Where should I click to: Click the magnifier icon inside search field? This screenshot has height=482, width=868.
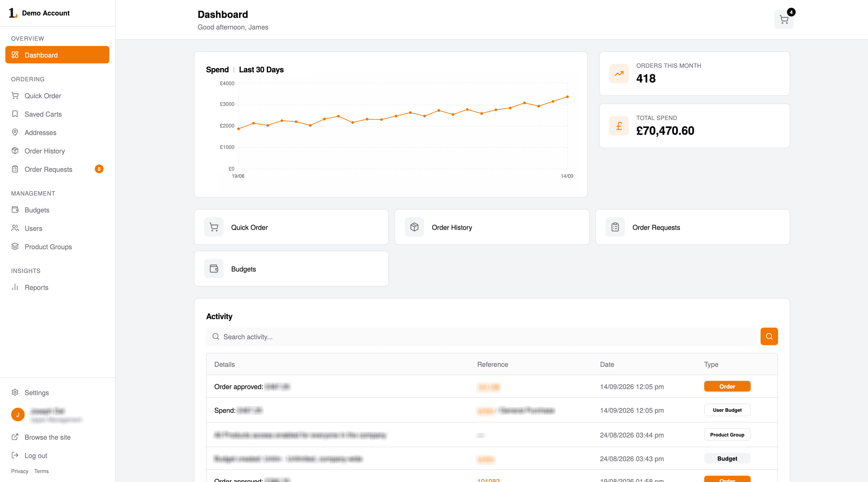point(216,336)
